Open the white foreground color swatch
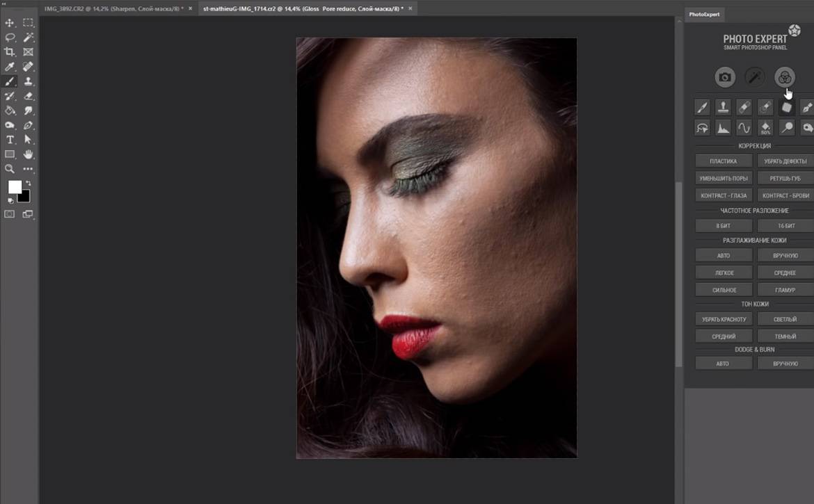This screenshot has width=814, height=504. (x=15, y=187)
